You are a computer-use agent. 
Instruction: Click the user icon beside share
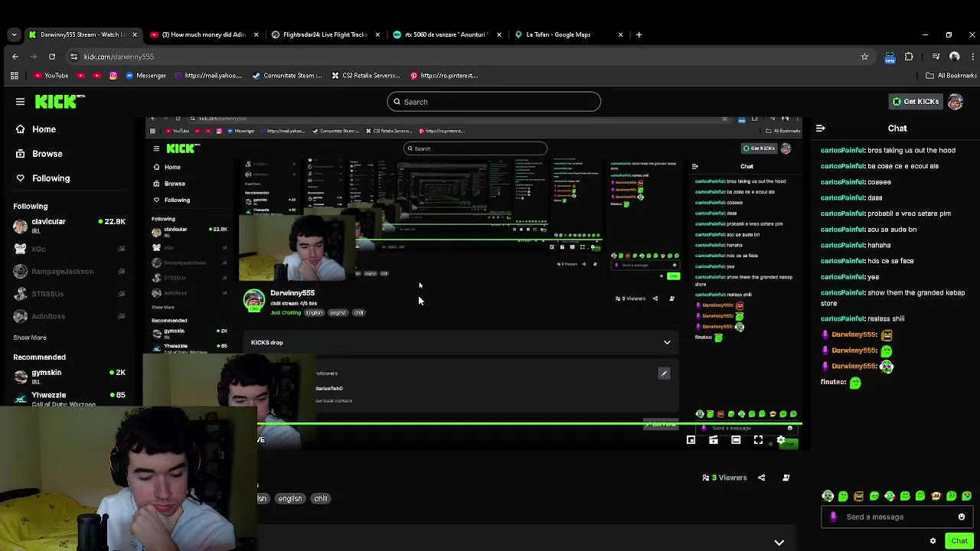tap(786, 478)
